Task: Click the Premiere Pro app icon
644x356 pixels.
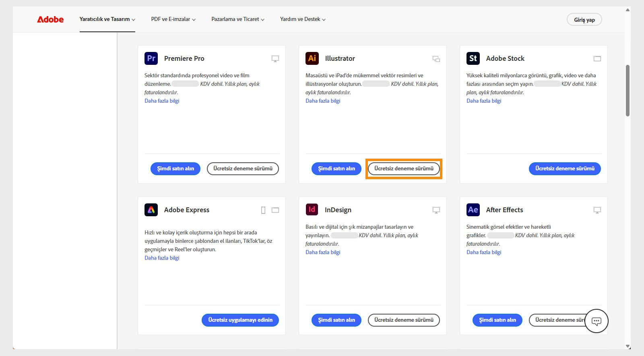Action: point(151,58)
